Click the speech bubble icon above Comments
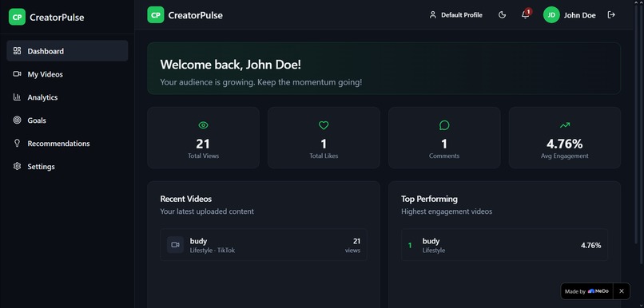 pos(444,125)
